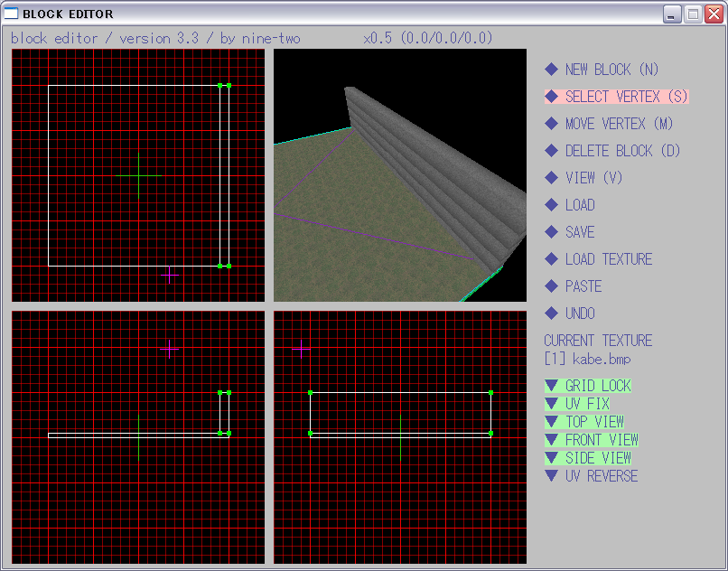The width and height of the screenshot is (728, 571).
Task: Click the diamond icon beside NEW BLOCK
Action: tap(551, 70)
